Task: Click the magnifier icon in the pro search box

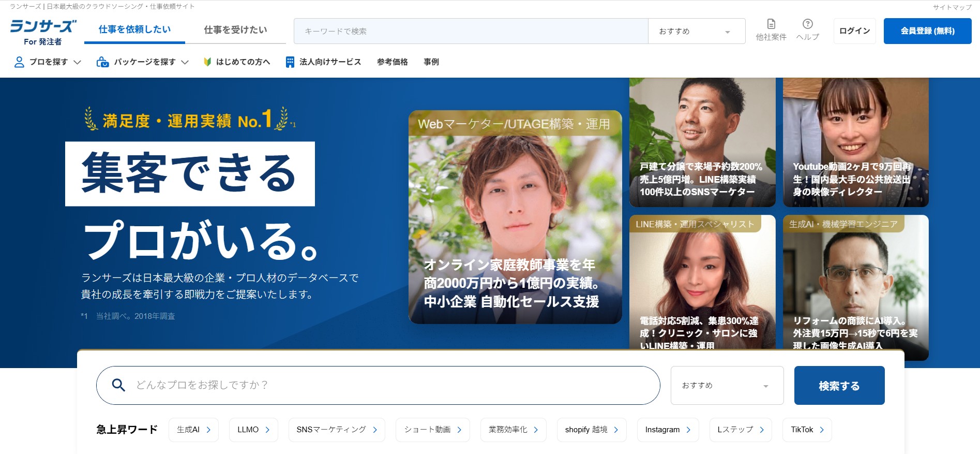Action: [x=118, y=385]
